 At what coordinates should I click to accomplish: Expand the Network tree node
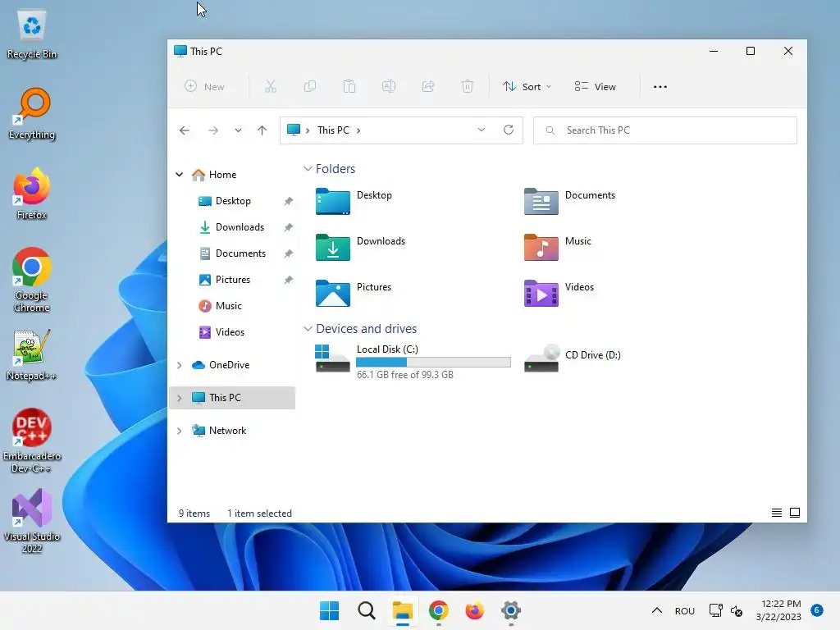(180, 431)
